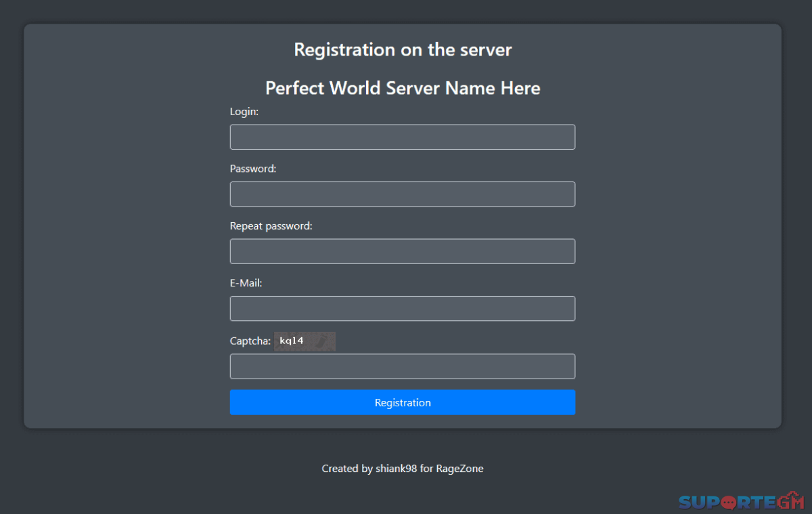
Task: Focus the Password input field
Action: [403, 194]
